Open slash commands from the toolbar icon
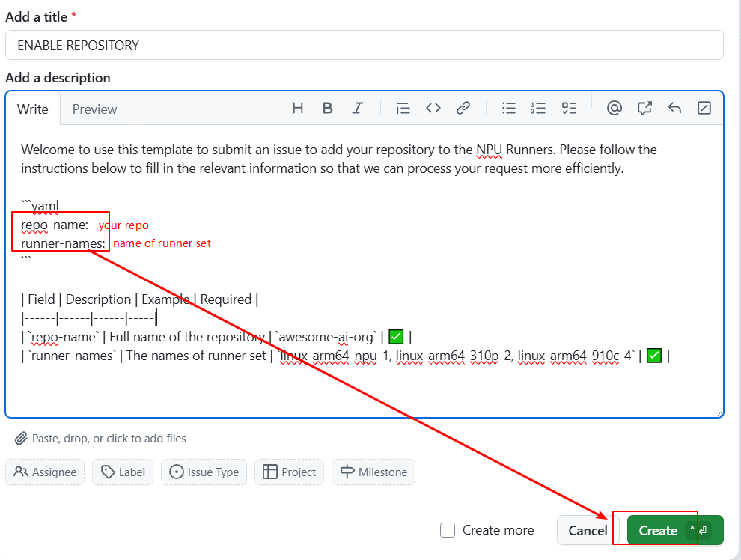This screenshot has height=560, width=741. pos(704,109)
